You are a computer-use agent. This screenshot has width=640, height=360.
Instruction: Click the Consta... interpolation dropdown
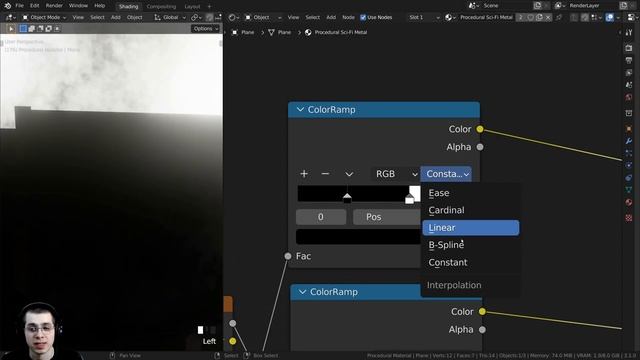click(446, 174)
